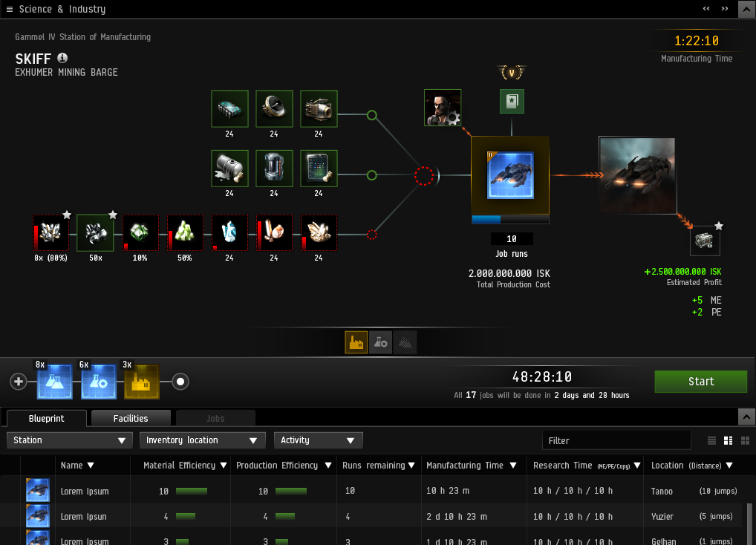This screenshot has height=545, width=756.
Task: Click the Skiff product preview image
Action: 637,175
